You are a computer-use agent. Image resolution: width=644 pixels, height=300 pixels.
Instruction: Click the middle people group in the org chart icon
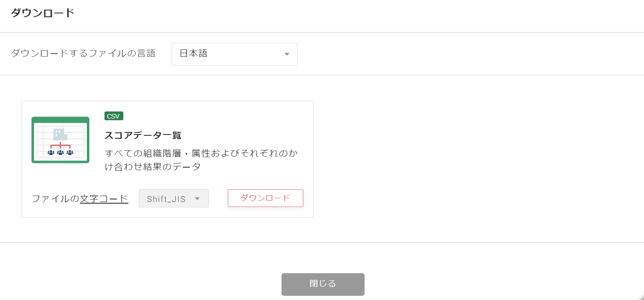60,153
